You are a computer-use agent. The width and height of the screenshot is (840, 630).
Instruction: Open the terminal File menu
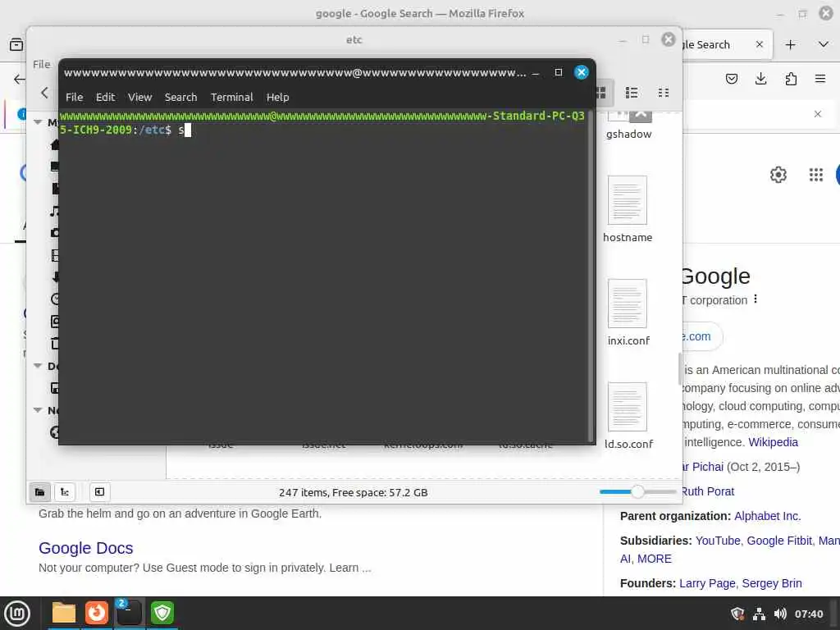pos(74,97)
